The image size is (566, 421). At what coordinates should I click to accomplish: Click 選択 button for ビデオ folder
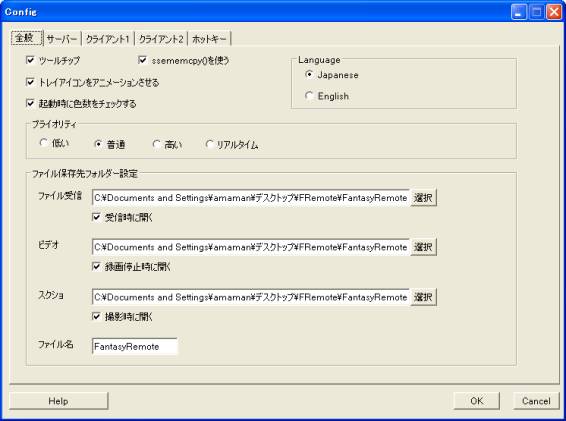pyautogui.click(x=423, y=247)
